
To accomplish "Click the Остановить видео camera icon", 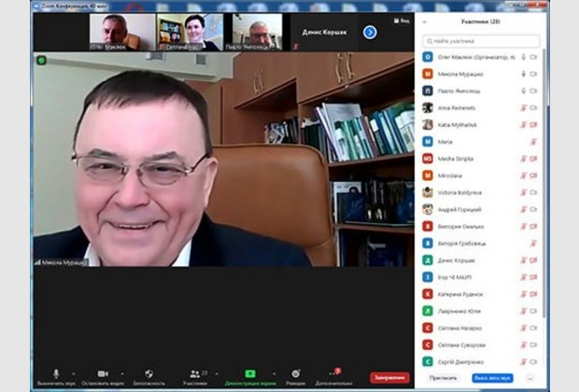I will click(x=103, y=374).
